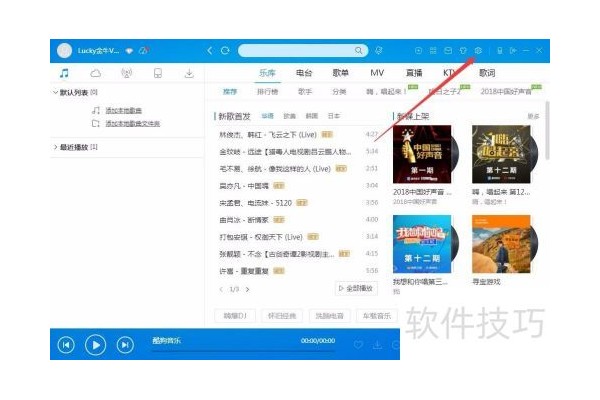The image size is (600, 400).
Task: Click the magnifier search icon
Action: [x=358, y=51]
